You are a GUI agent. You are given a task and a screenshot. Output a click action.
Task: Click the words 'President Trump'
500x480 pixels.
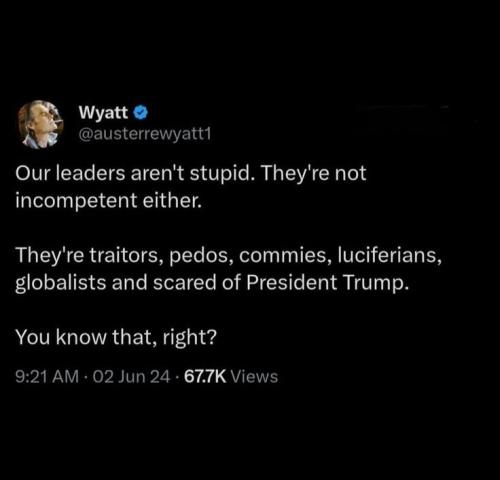click(x=327, y=283)
